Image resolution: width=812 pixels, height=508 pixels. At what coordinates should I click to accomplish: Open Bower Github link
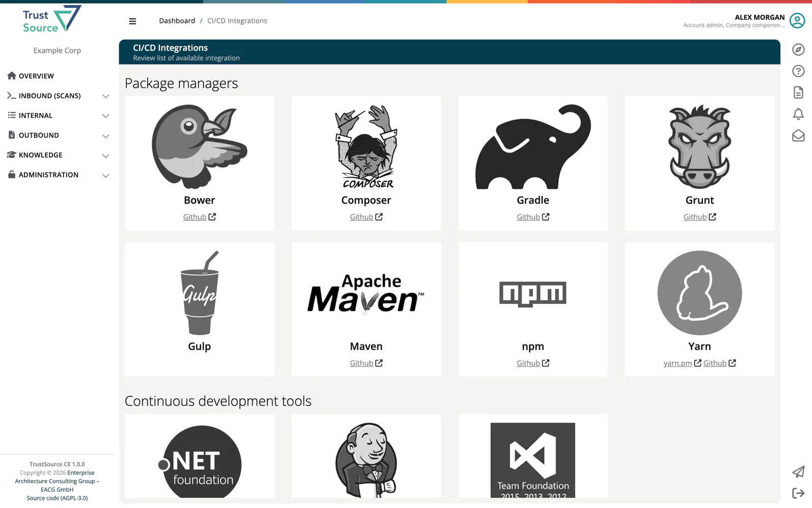coord(199,217)
